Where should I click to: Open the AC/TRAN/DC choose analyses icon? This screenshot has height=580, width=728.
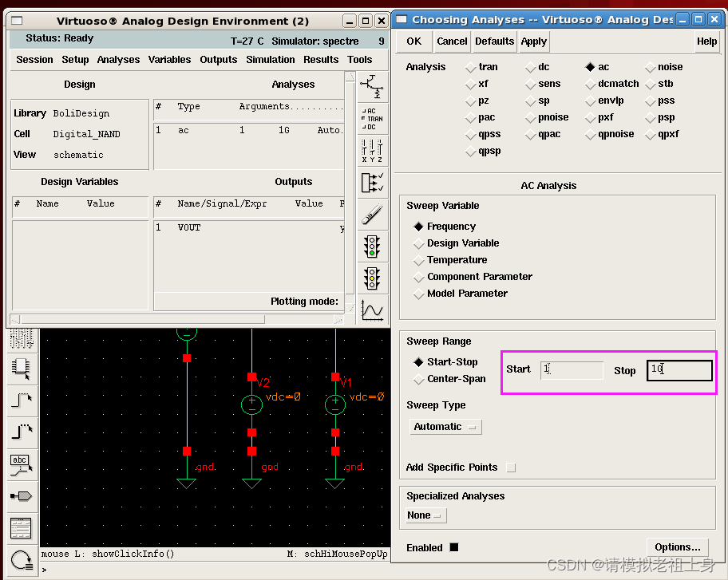tap(372, 119)
